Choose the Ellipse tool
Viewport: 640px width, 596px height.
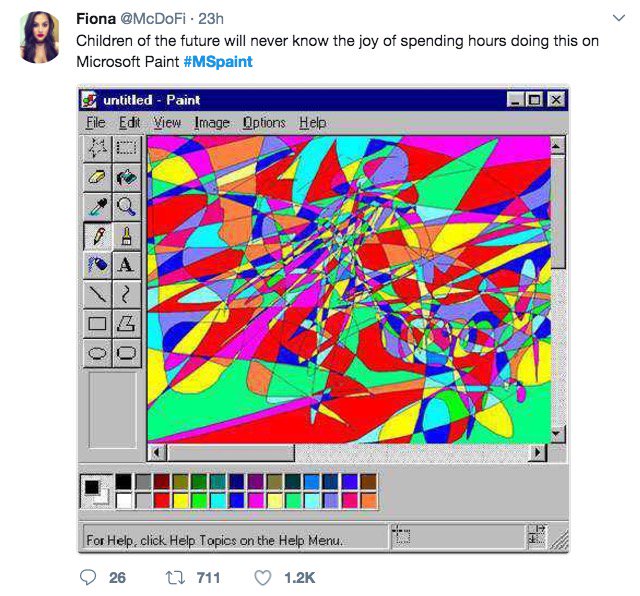click(x=98, y=353)
